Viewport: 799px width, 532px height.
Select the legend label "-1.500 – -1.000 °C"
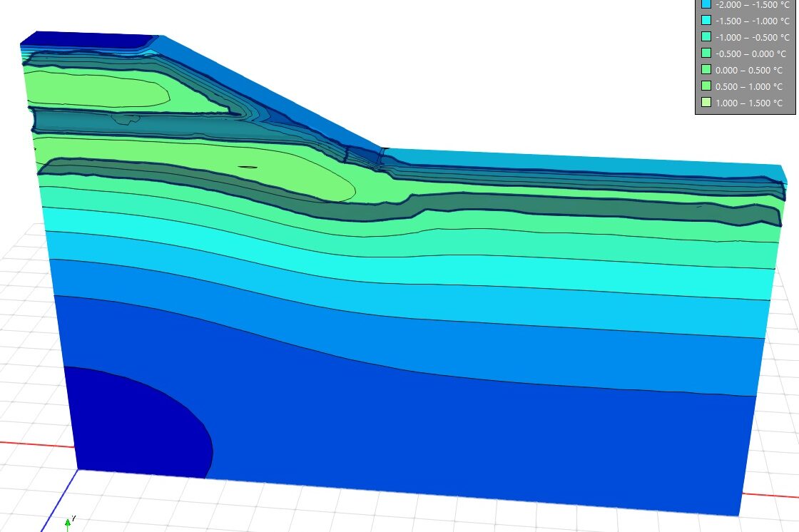[x=752, y=21]
